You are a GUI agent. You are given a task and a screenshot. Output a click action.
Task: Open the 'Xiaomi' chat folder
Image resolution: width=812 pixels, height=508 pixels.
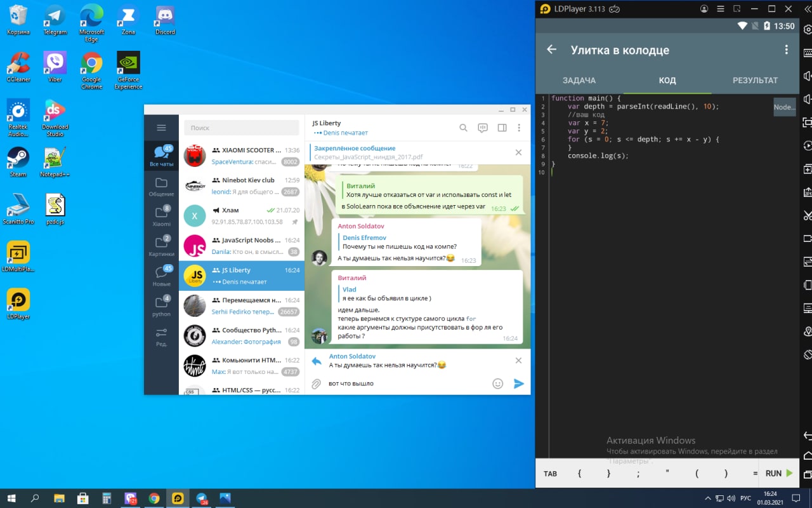click(x=161, y=217)
